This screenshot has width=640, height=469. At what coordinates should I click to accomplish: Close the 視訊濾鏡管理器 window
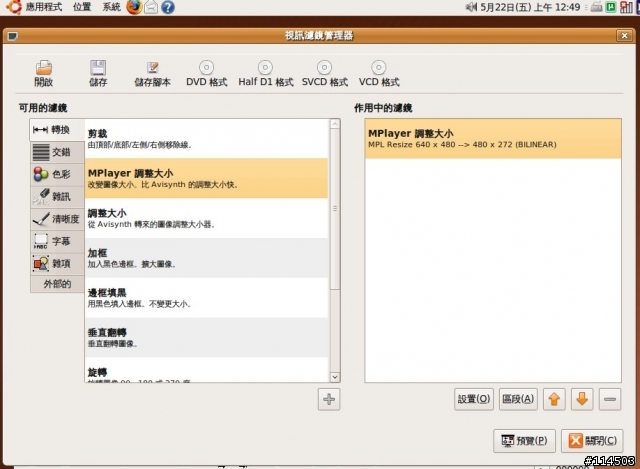pos(624,36)
